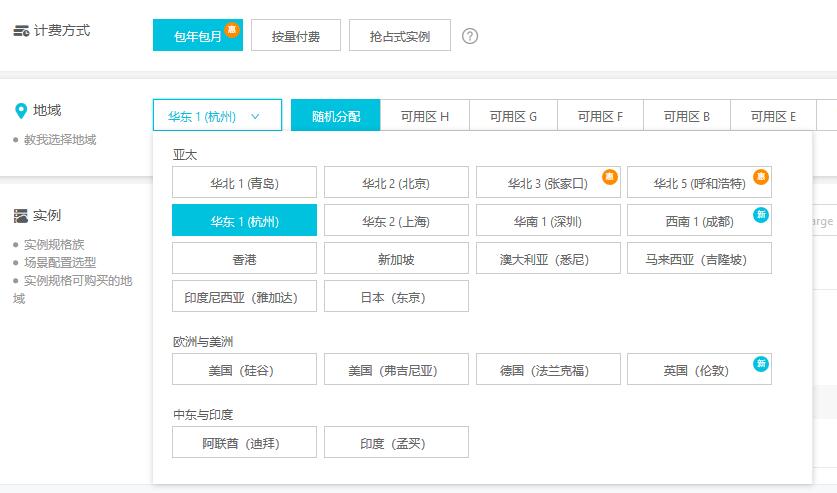Open the 实例规格族 link
837x493 pixels.
click(x=54, y=244)
